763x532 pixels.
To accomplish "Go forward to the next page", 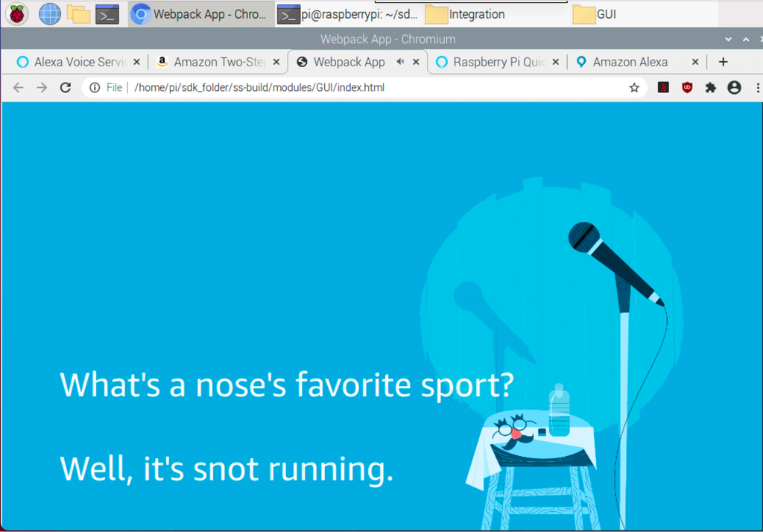I will [x=42, y=88].
